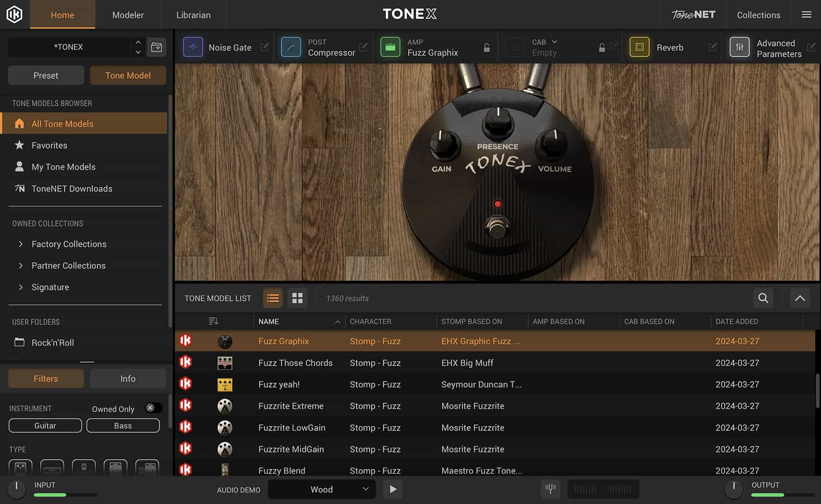Screen dimensions: 821x504
Task: Open the search magnifier in Tone Model List
Action: click(x=763, y=298)
